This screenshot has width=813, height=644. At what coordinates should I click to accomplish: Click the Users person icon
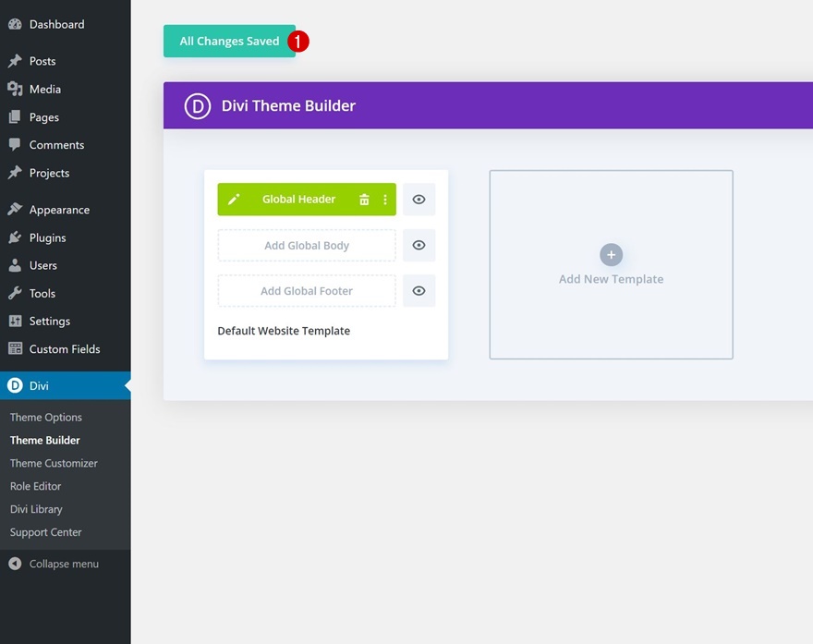click(15, 265)
